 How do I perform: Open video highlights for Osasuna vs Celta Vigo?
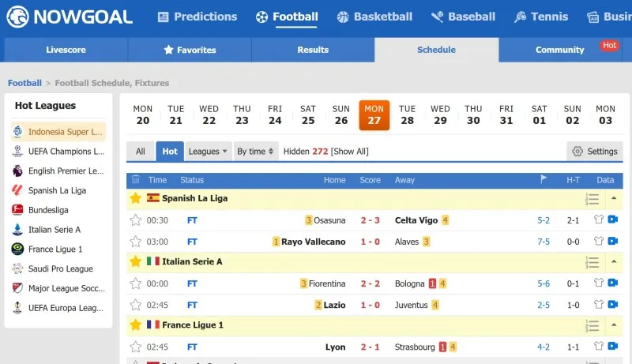612,220
